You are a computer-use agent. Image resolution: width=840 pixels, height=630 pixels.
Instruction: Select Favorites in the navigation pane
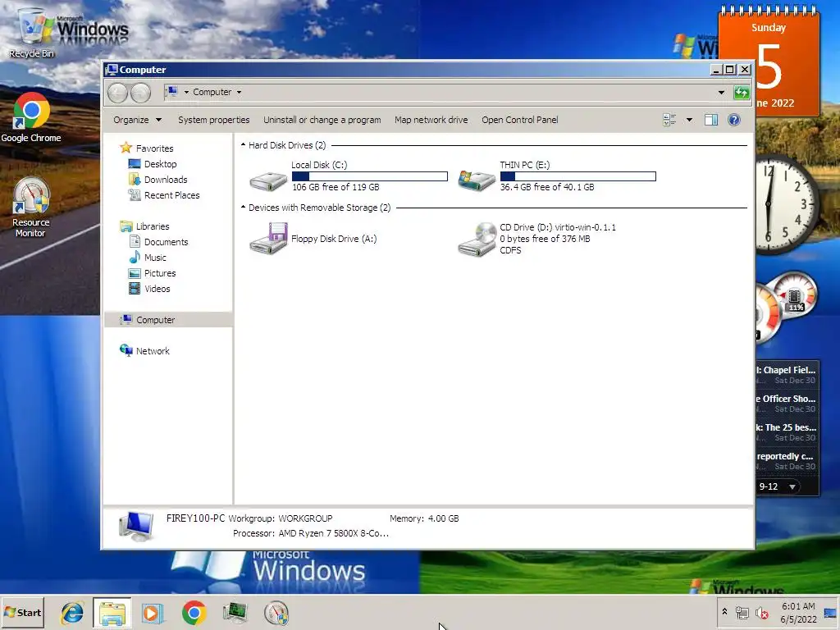coord(154,148)
